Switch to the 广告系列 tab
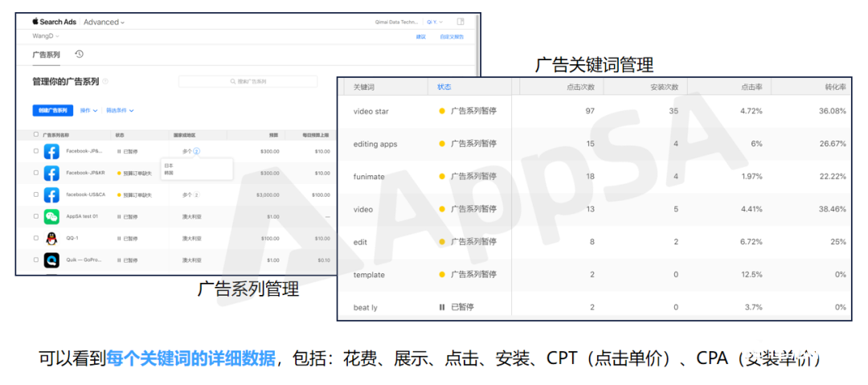Image resolution: width=868 pixels, height=385 pixels. point(46,55)
